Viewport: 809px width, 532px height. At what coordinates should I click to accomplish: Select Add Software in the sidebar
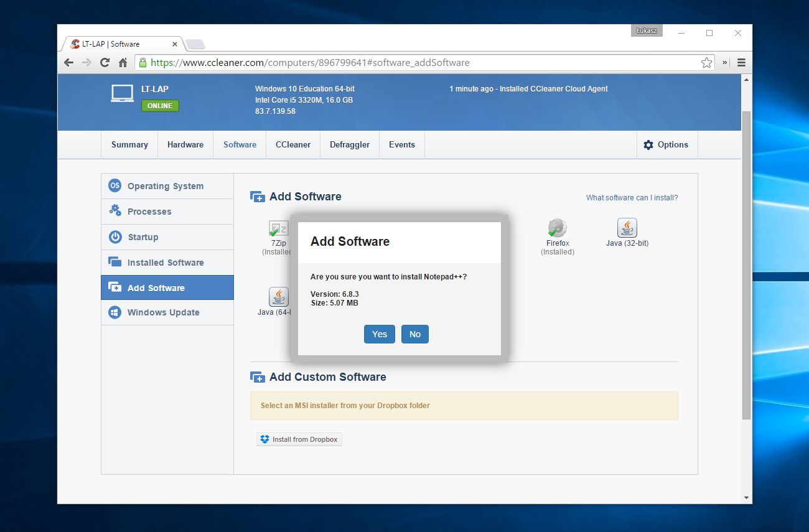pyautogui.click(x=167, y=287)
